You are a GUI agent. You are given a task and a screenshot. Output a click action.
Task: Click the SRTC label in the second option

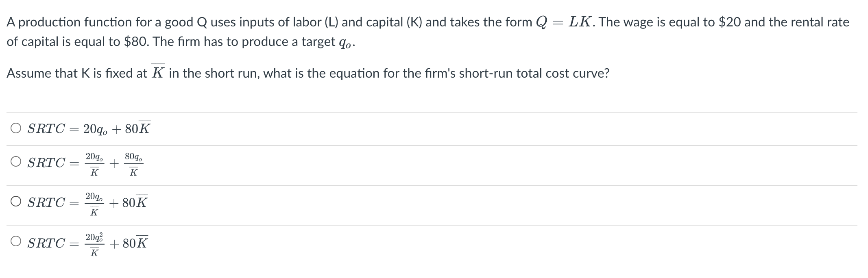click(x=46, y=163)
